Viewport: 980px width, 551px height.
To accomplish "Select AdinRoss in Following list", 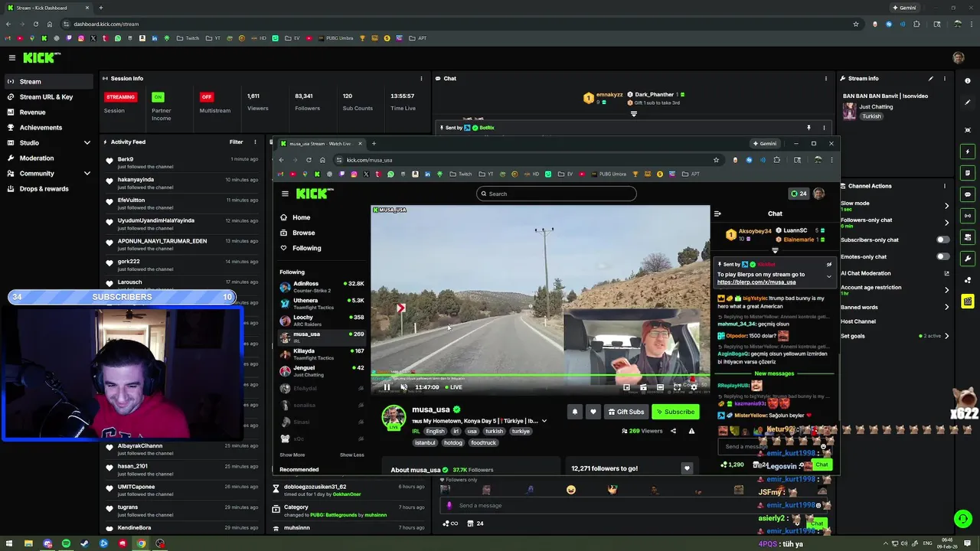I will [322, 287].
